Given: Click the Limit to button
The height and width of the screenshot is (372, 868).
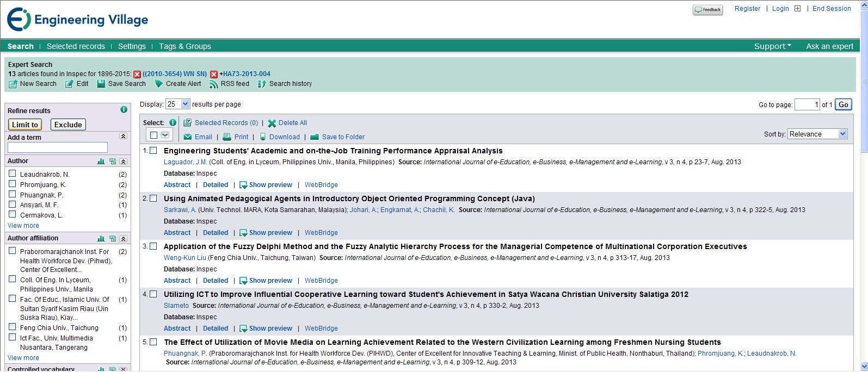Looking at the screenshot, I should coord(25,125).
